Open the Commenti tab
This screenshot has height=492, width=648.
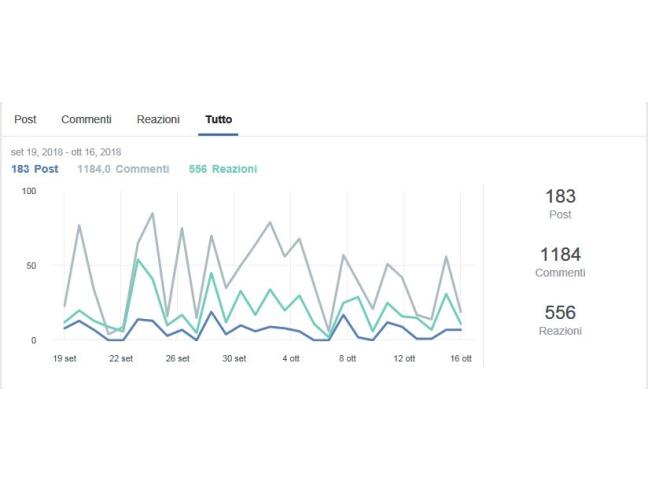click(x=86, y=119)
